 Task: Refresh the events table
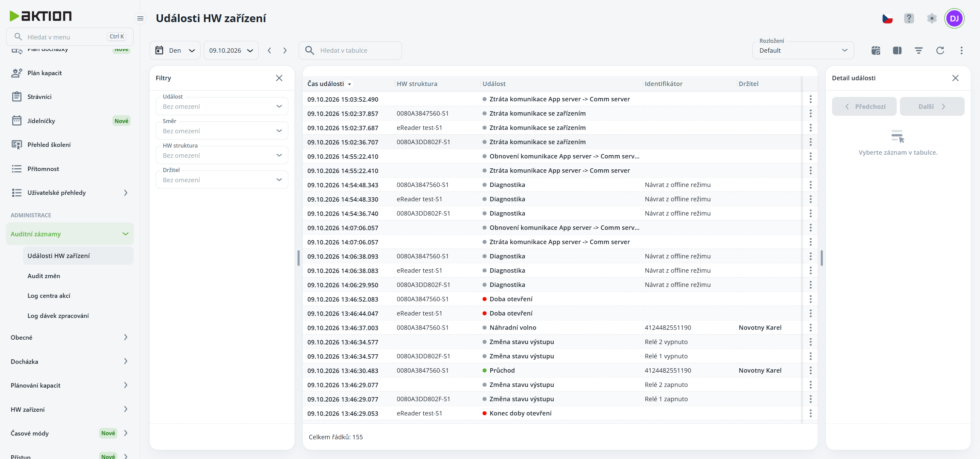pos(940,51)
